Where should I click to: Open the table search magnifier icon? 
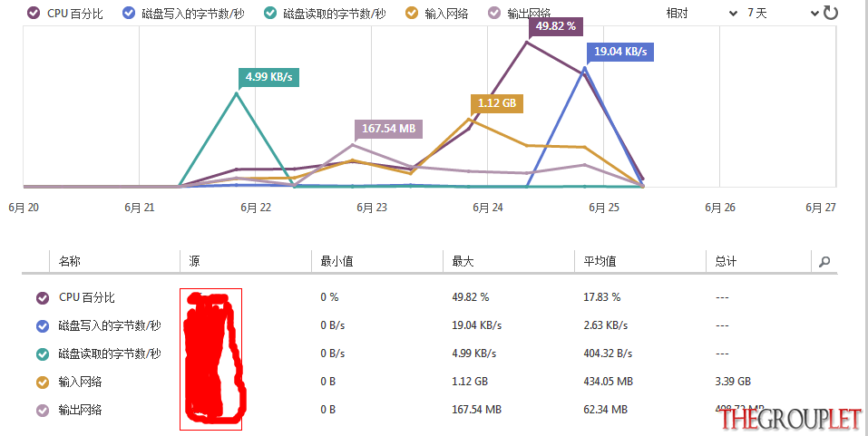tap(824, 262)
